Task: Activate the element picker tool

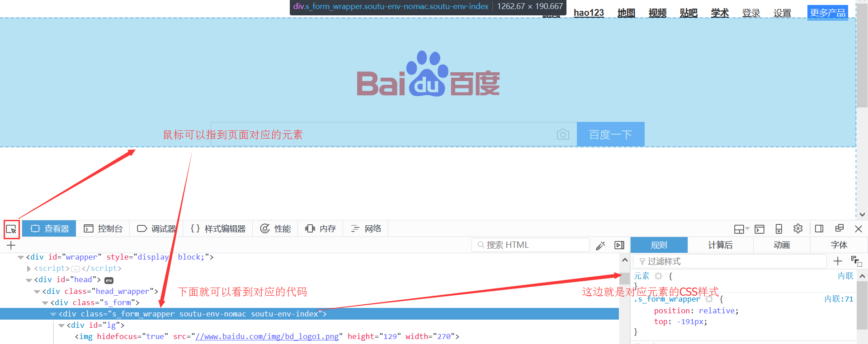Action: point(11,229)
